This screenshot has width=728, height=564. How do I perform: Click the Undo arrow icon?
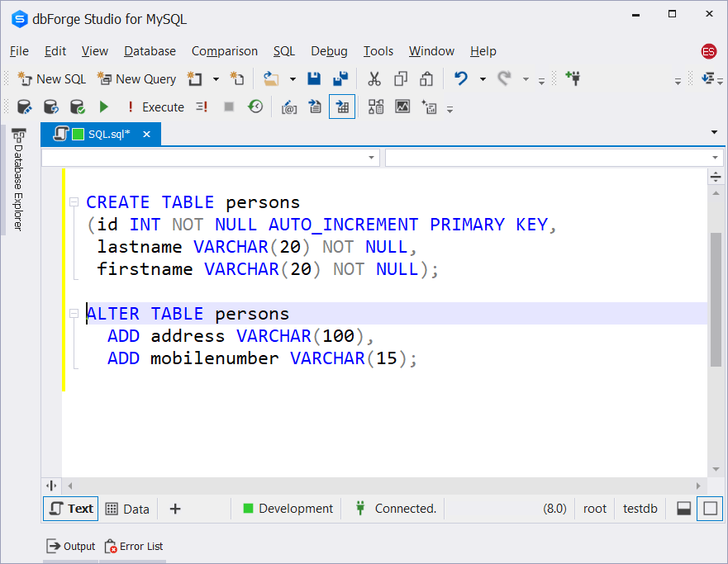coord(461,79)
